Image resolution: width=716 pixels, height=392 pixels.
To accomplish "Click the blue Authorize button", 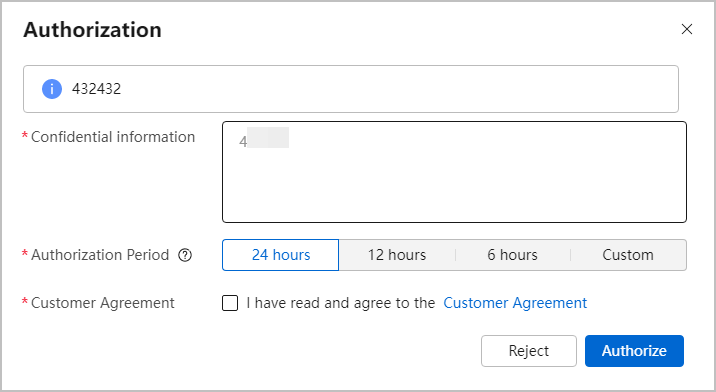I will tap(634, 351).
